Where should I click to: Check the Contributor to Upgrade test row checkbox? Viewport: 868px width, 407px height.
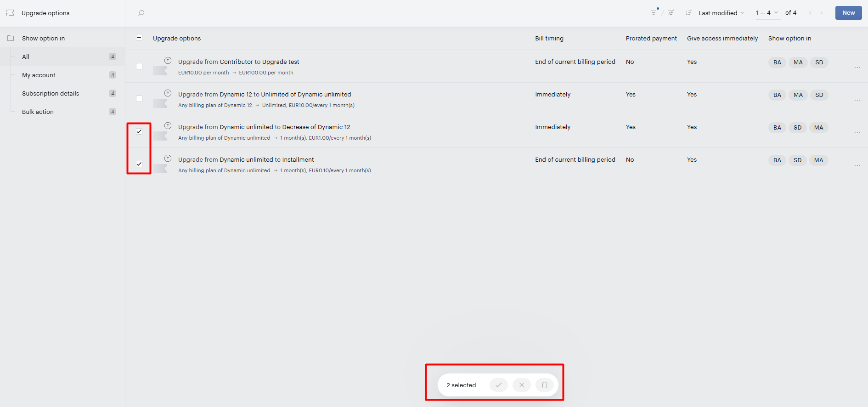tap(139, 66)
